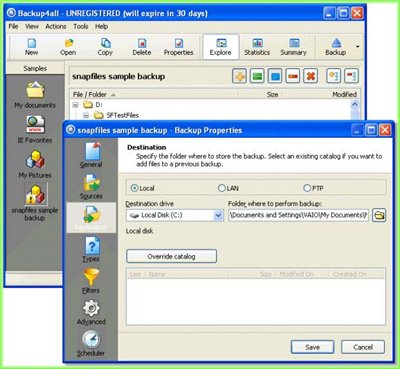Image resolution: width=400 pixels, height=369 pixels.
Task: Collapse the SFTestFiles folder node
Action: (86, 115)
